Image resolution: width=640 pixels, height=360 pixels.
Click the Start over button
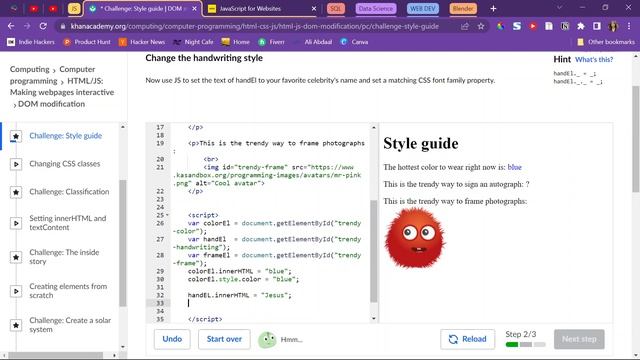pyautogui.click(x=224, y=339)
